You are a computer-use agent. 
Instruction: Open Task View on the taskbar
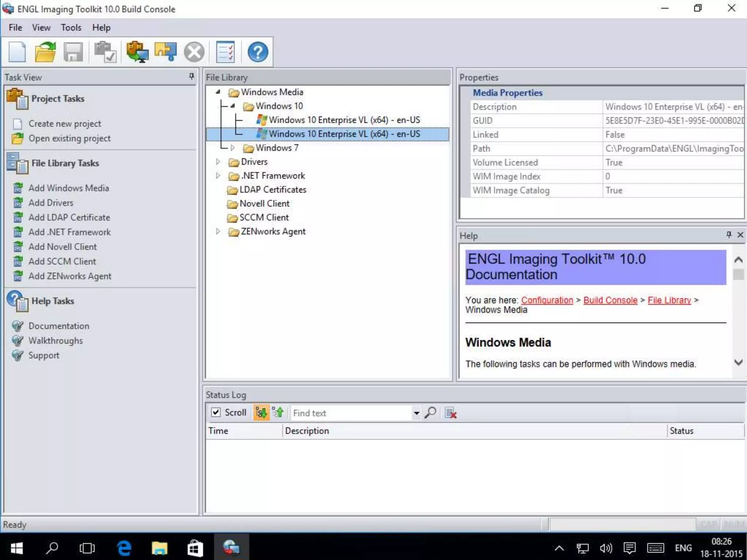click(x=87, y=548)
